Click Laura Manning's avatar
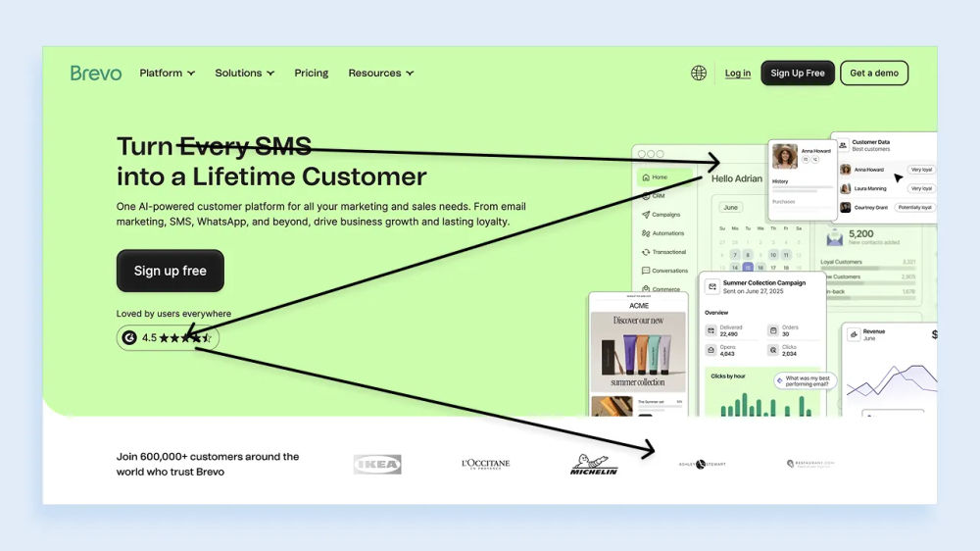980x551 pixels. pyautogui.click(x=846, y=188)
